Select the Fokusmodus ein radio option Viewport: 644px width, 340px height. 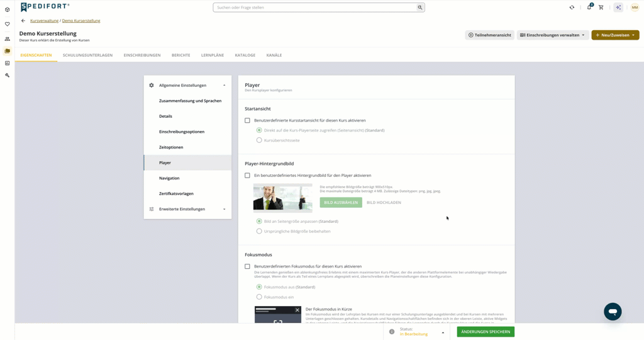(259, 297)
